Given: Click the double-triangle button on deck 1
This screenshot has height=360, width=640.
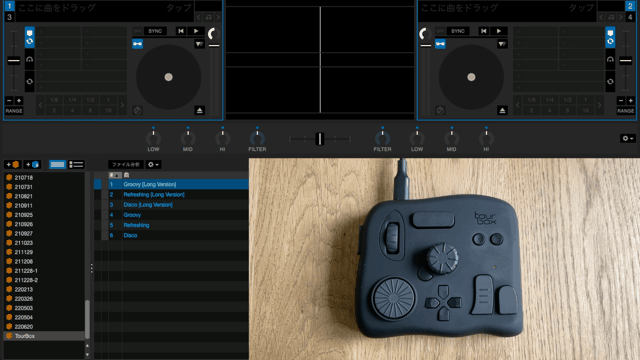Looking at the screenshot, I should tap(199, 44).
